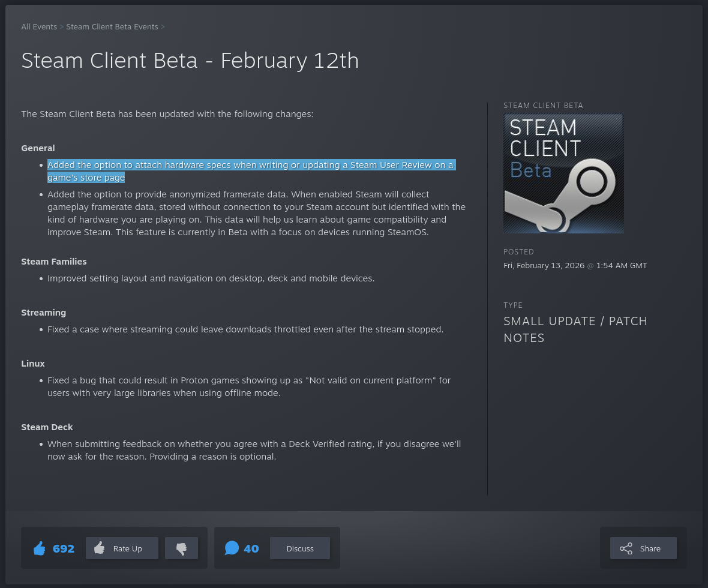Open Steam Client Beta Events breadcrumb

[112, 26]
